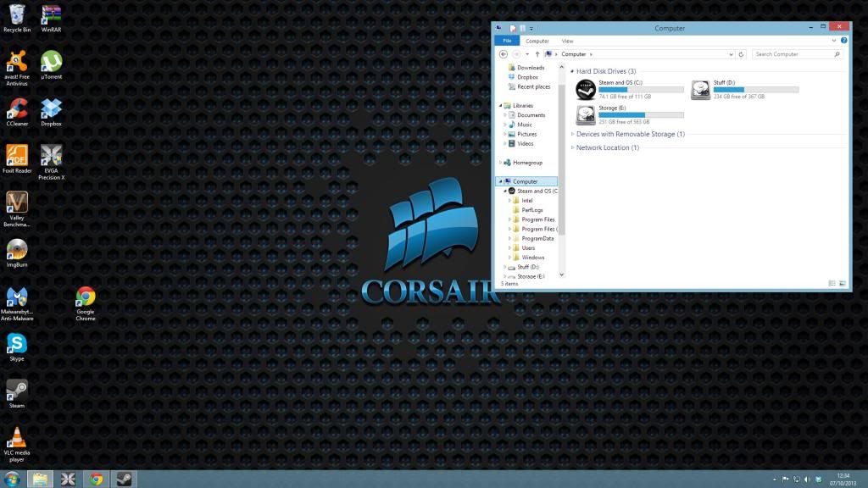This screenshot has width=868, height=488.
Task: Select the EVGA Precision X shortcut
Action: pos(51,162)
